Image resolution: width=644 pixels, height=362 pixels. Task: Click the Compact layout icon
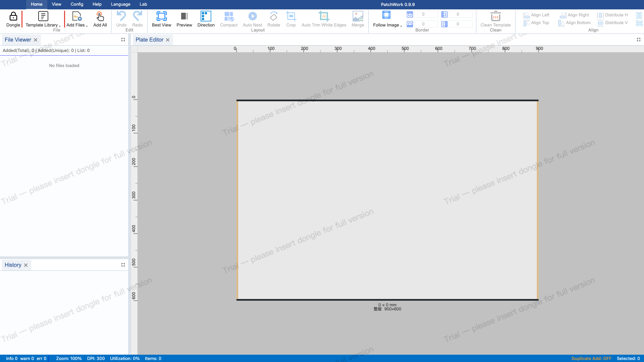click(229, 16)
